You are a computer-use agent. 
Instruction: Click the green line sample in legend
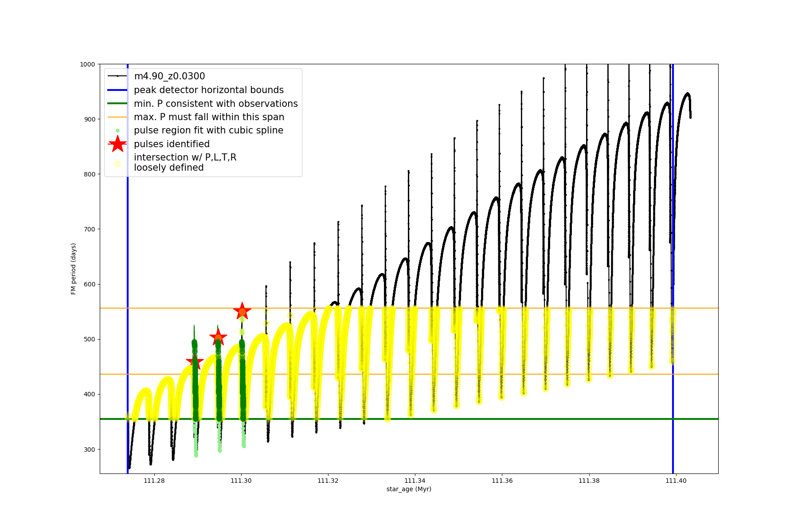click(117, 104)
